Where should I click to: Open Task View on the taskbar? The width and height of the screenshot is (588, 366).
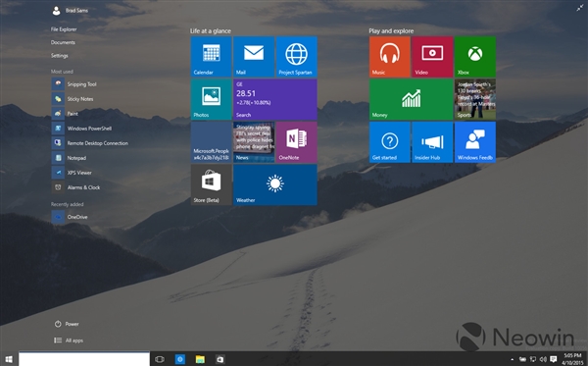pyautogui.click(x=160, y=359)
